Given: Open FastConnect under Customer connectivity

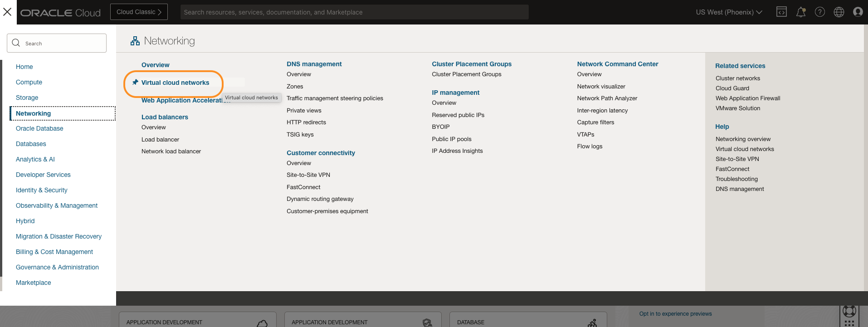Looking at the screenshot, I should click(x=303, y=187).
